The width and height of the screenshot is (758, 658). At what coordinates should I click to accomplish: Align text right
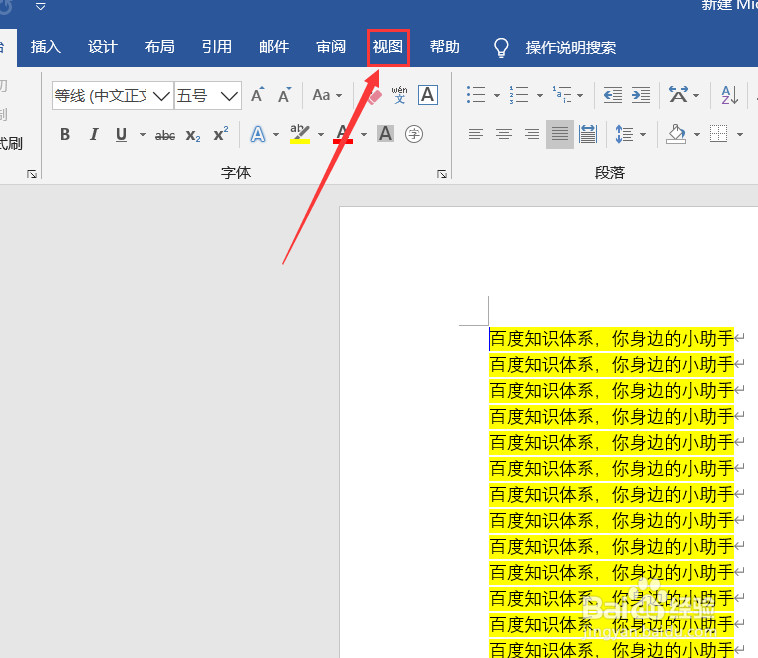532,134
